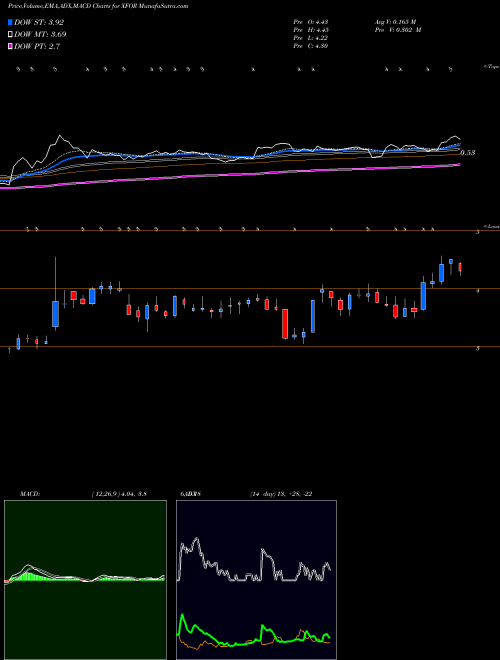Click the chart title mentioning MunafaSutra.com

tap(98, 6)
